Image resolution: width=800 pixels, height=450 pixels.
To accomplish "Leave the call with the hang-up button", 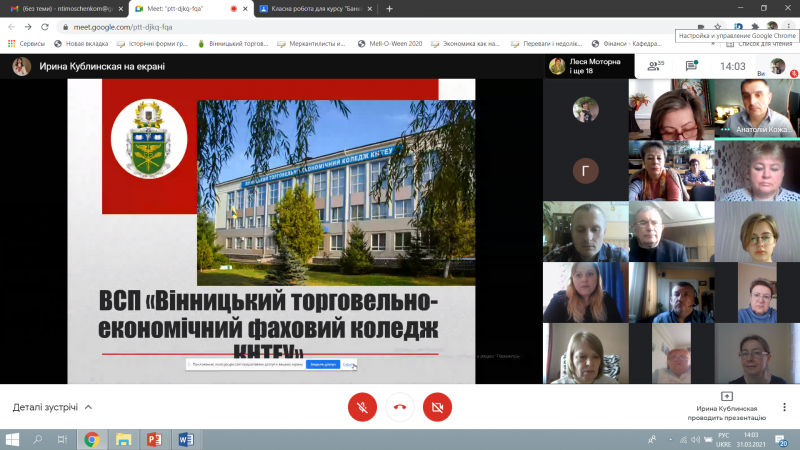I will pos(400,407).
